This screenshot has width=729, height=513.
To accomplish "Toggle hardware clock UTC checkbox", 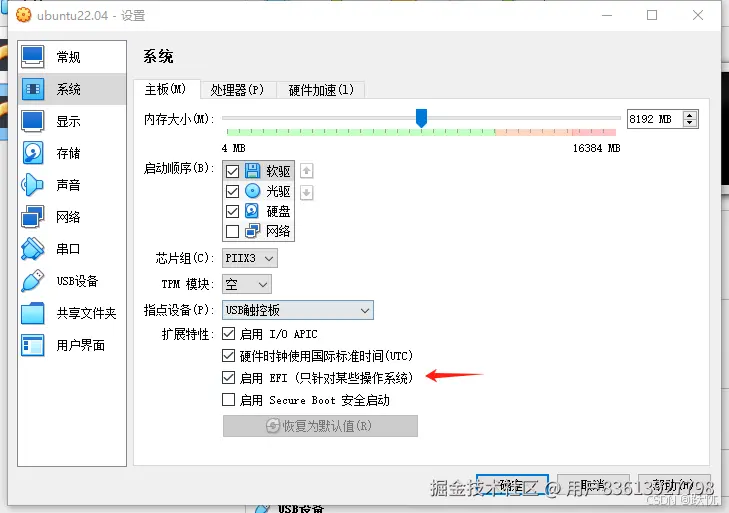I will tap(228, 356).
